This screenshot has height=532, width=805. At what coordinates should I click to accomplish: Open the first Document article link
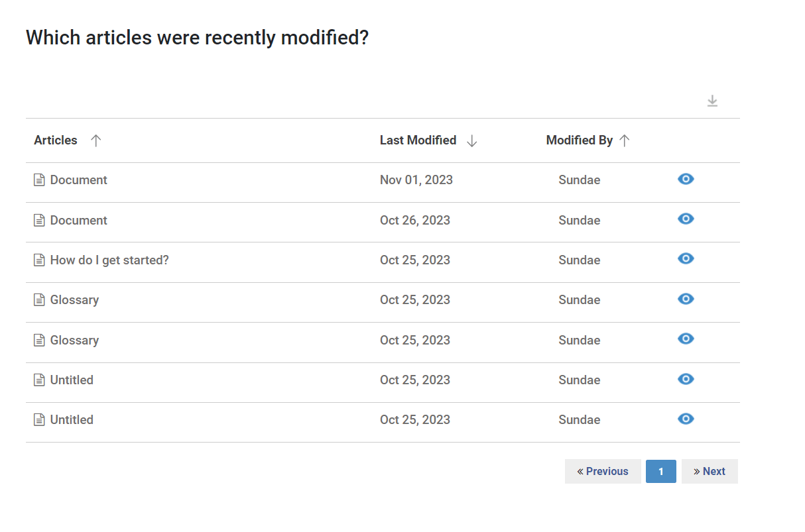pyautogui.click(x=79, y=180)
